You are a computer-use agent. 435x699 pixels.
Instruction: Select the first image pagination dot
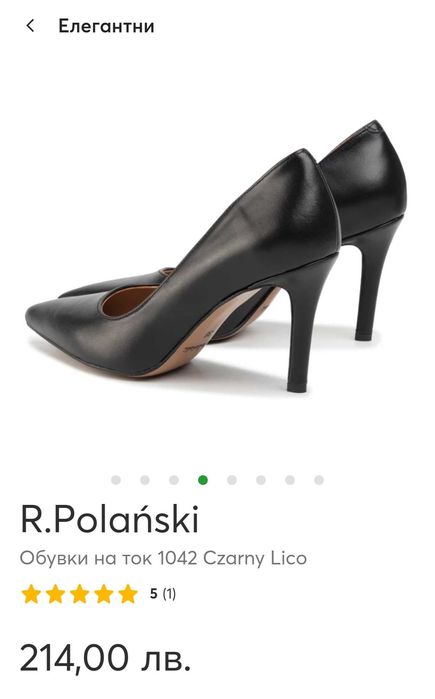tap(116, 480)
